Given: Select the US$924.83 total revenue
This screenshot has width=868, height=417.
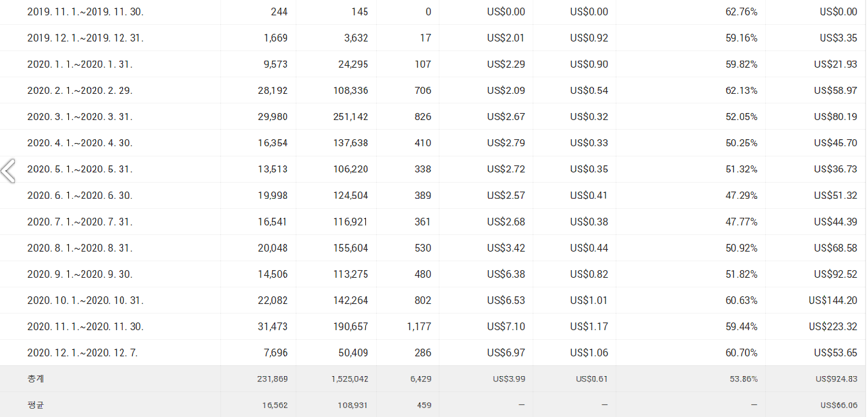Looking at the screenshot, I should (x=836, y=379).
